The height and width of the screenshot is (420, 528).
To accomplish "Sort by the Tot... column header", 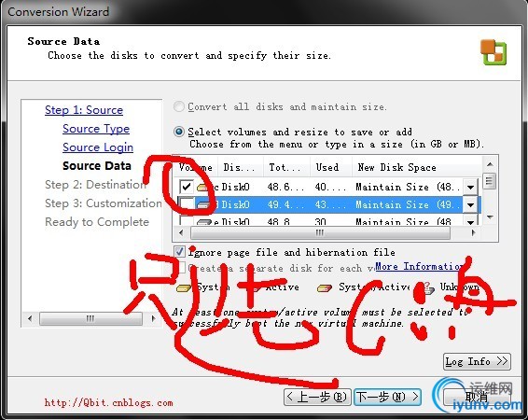I will pyautogui.click(x=286, y=167).
